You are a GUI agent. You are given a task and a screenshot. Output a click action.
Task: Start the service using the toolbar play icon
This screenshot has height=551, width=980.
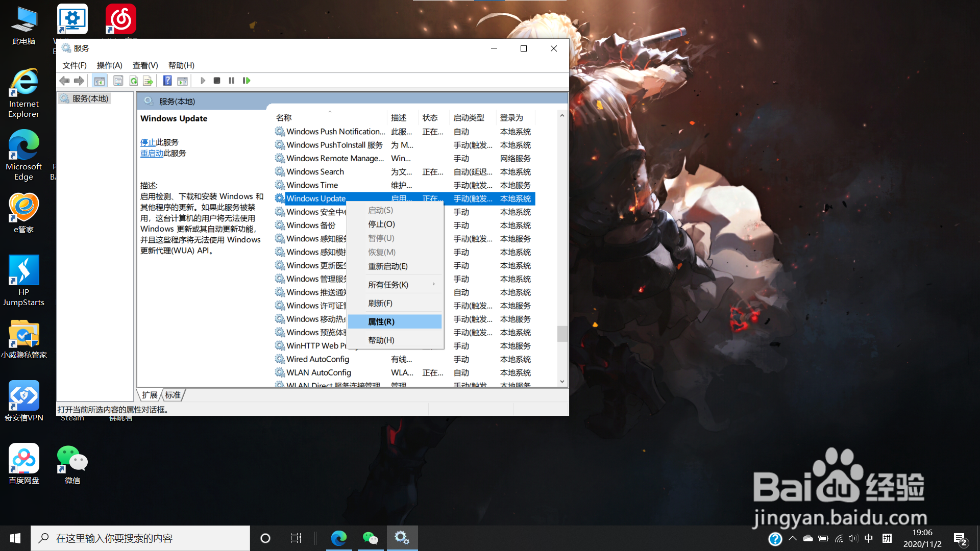pyautogui.click(x=203, y=80)
